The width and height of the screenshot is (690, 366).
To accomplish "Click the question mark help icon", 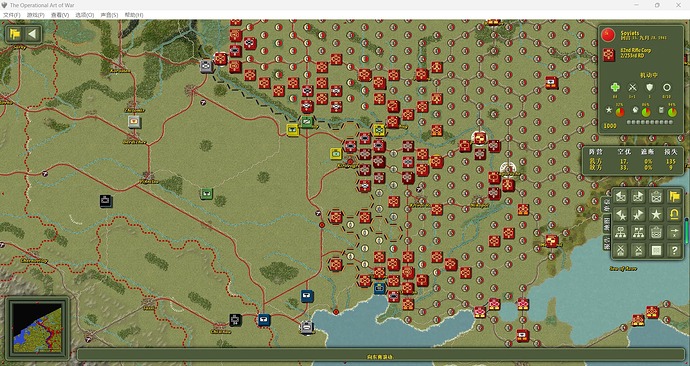I will tap(674, 250).
